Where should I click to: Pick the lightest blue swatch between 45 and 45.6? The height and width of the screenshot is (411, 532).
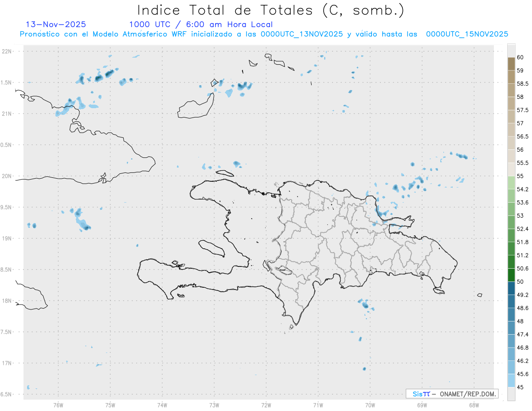(511, 380)
